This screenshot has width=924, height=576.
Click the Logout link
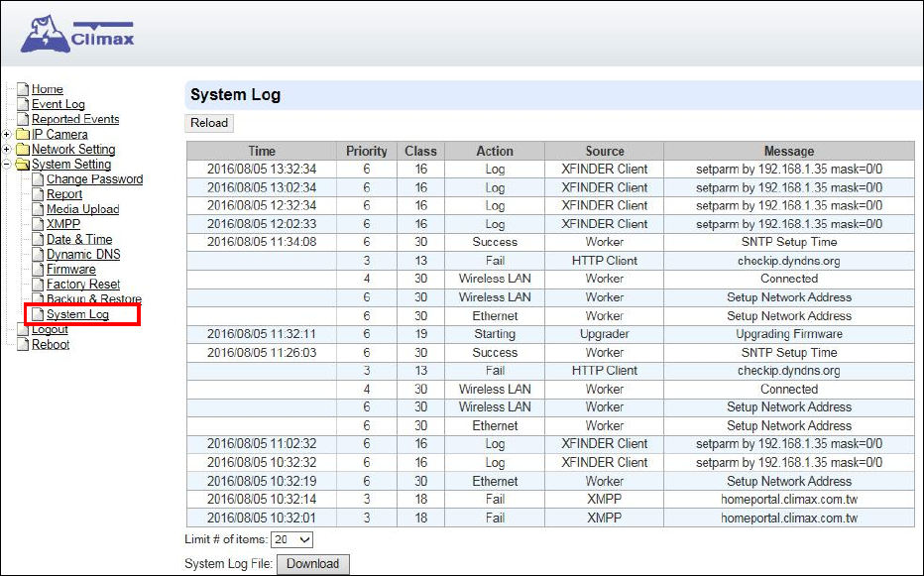[x=51, y=329]
